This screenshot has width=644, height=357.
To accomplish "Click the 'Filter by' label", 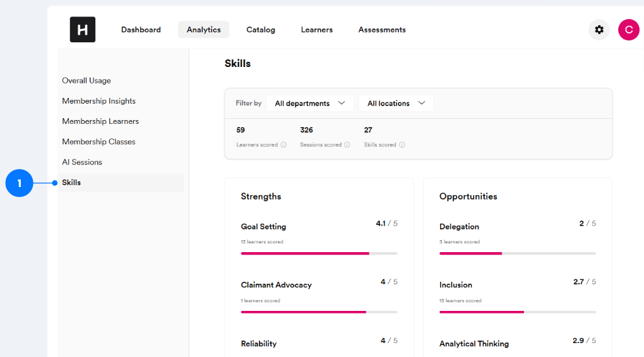I will [x=249, y=103].
